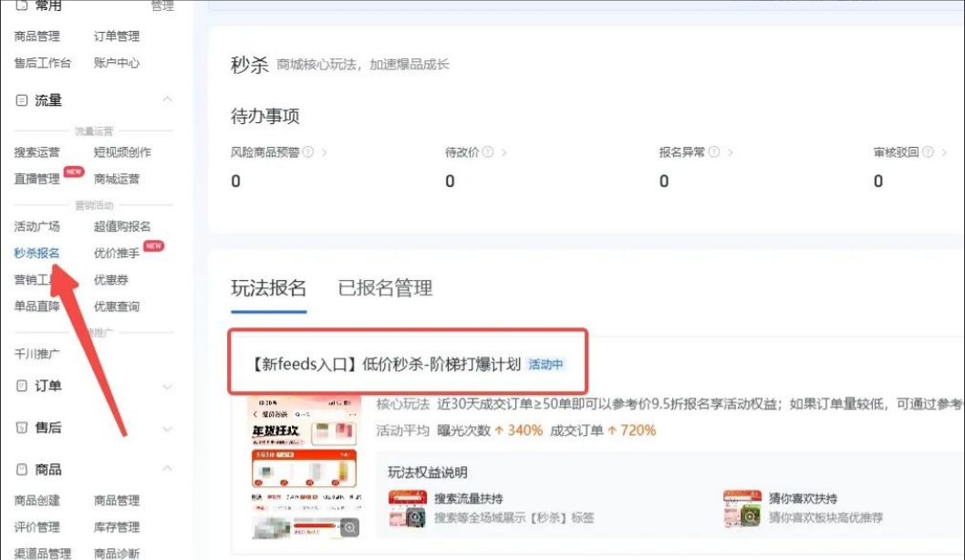Open 库存管理 under 商品 section

[117, 527]
